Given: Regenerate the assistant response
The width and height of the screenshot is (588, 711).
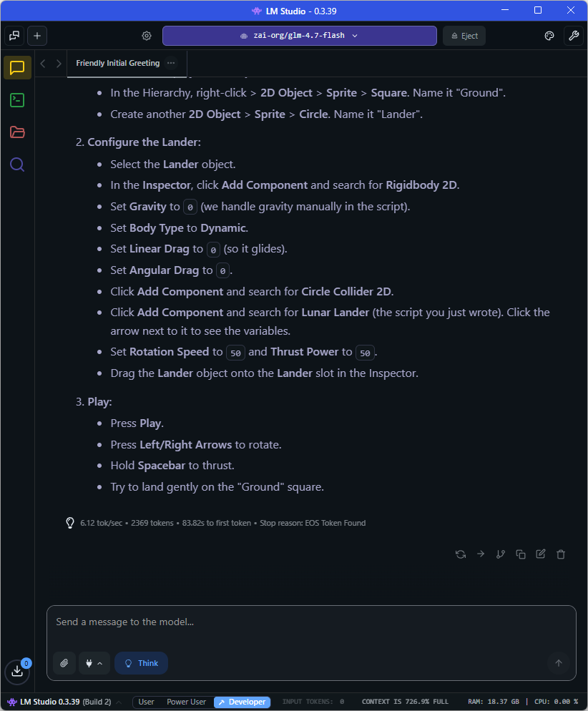Looking at the screenshot, I should coord(461,554).
